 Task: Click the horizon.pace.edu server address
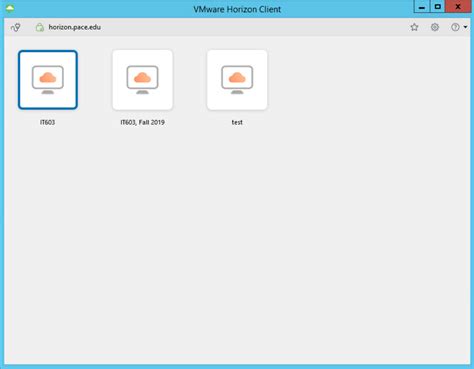click(75, 27)
